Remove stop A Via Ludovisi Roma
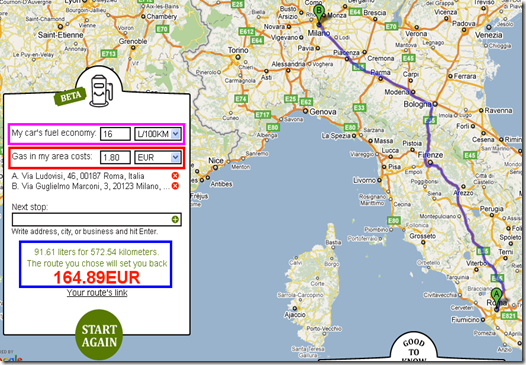Viewport: 526px width, 365px height. pos(175,175)
